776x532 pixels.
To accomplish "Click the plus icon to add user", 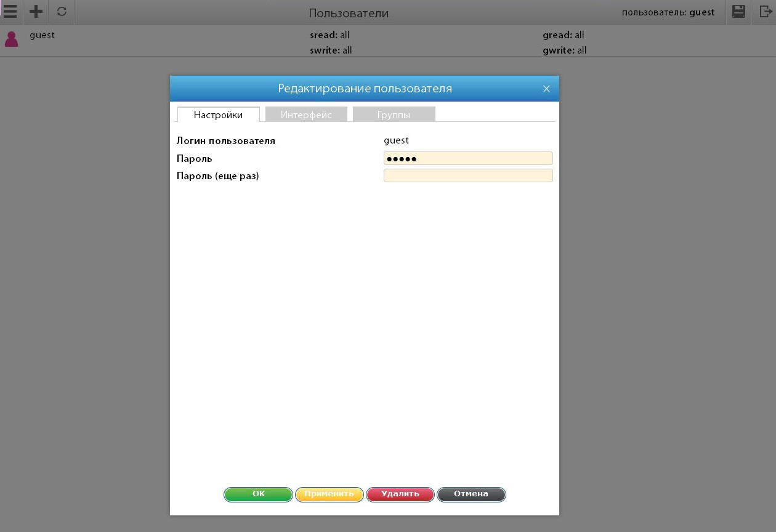I will 36,12.
